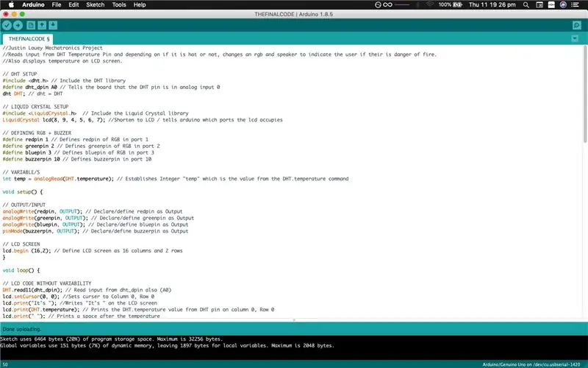This screenshot has height=368, width=588.
Task: Click the LiquidCrystal lcd(8, 9, 4, 5, 6, 7) line
Action: (143, 120)
